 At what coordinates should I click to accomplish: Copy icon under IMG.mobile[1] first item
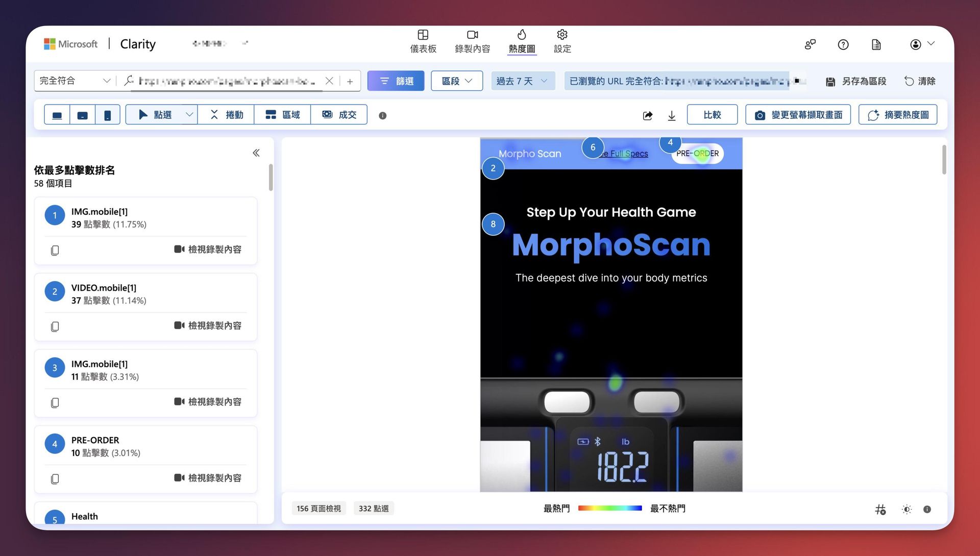pyautogui.click(x=55, y=250)
